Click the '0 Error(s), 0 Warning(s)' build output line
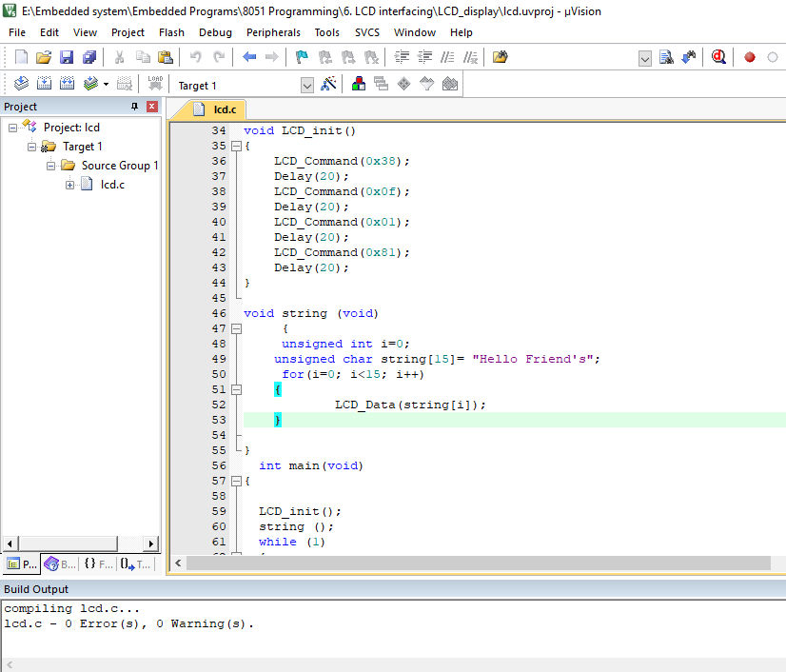The width and height of the screenshot is (786, 672). coord(128,623)
